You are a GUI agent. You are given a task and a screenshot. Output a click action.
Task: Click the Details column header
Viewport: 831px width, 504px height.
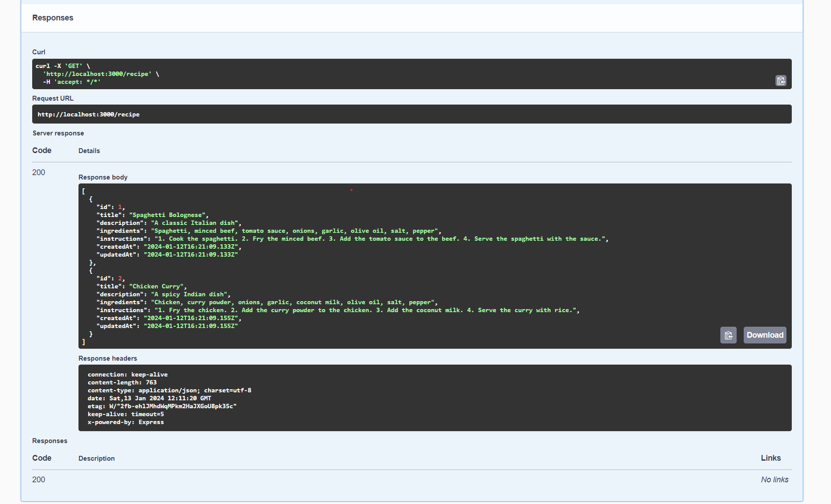click(89, 151)
